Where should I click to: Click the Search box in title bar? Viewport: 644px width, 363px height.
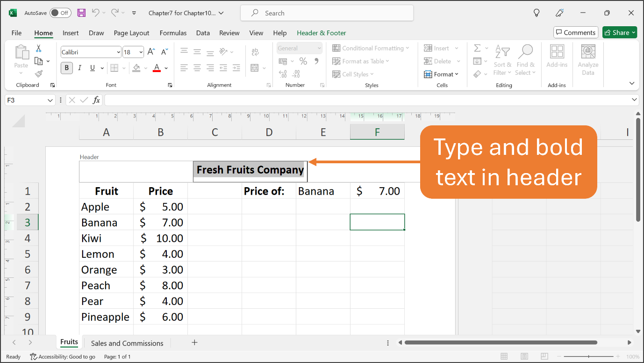point(327,13)
